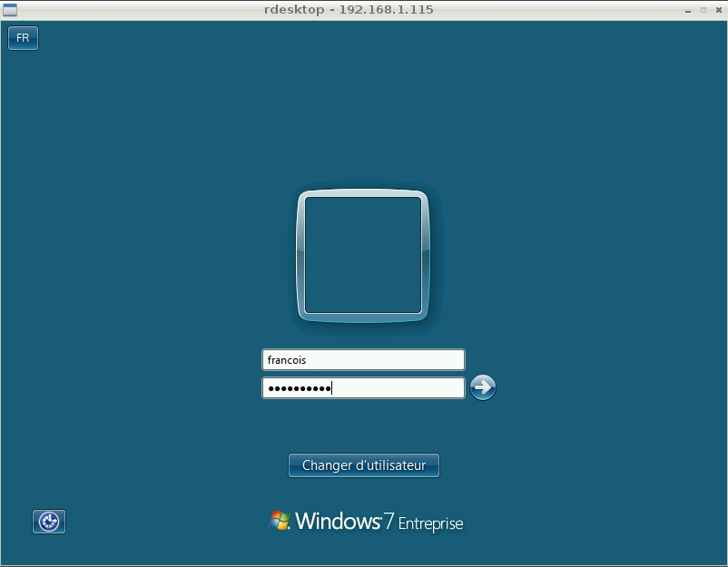Maximize the rdesktop window

tap(703, 10)
